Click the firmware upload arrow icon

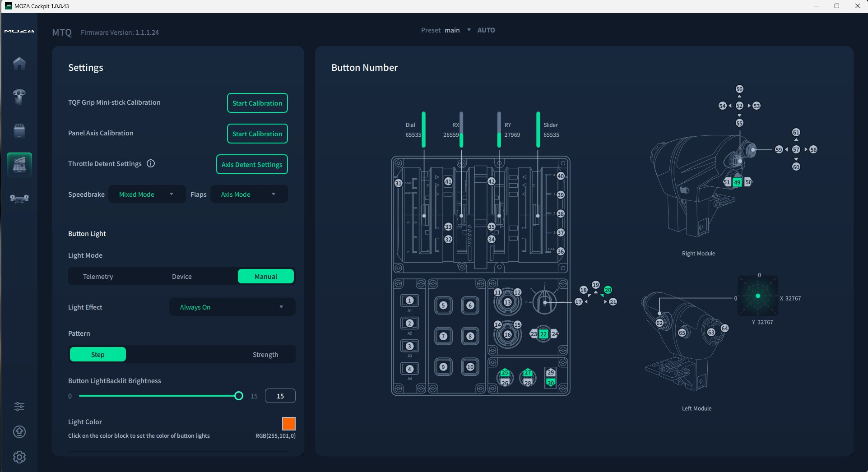(x=19, y=432)
